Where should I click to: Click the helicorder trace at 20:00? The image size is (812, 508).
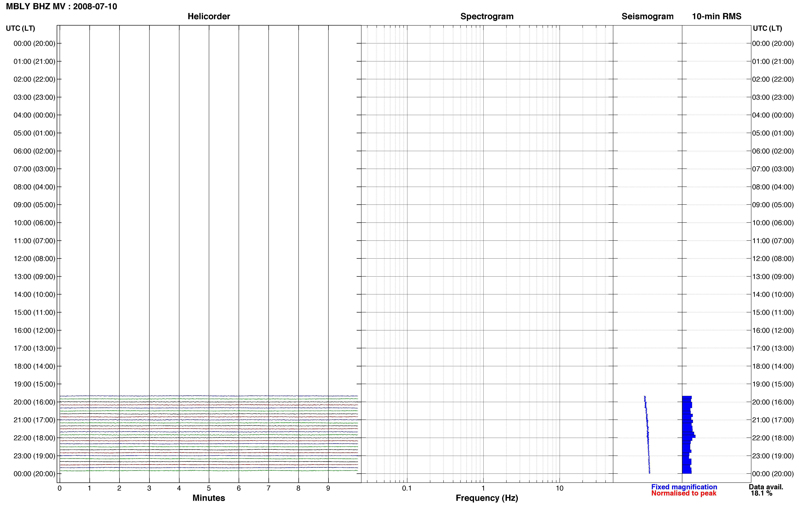click(x=209, y=402)
